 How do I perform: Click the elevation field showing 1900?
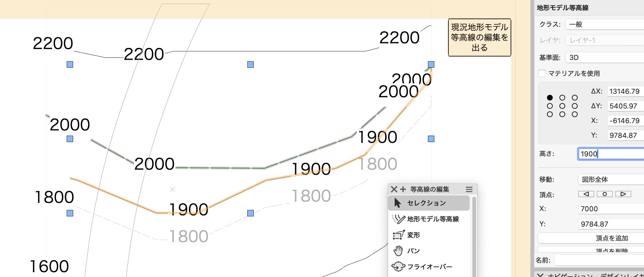point(610,154)
